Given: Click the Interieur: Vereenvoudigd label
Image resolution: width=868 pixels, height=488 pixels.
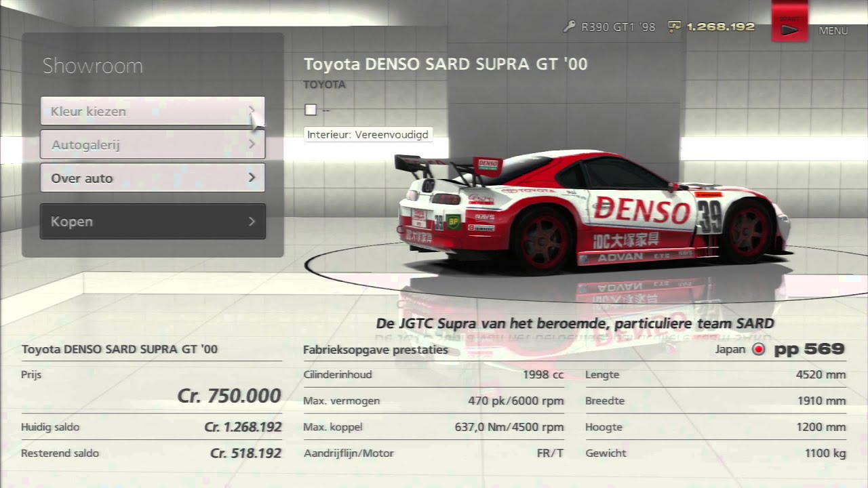Looking at the screenshot, I should [x=368, y=134].
